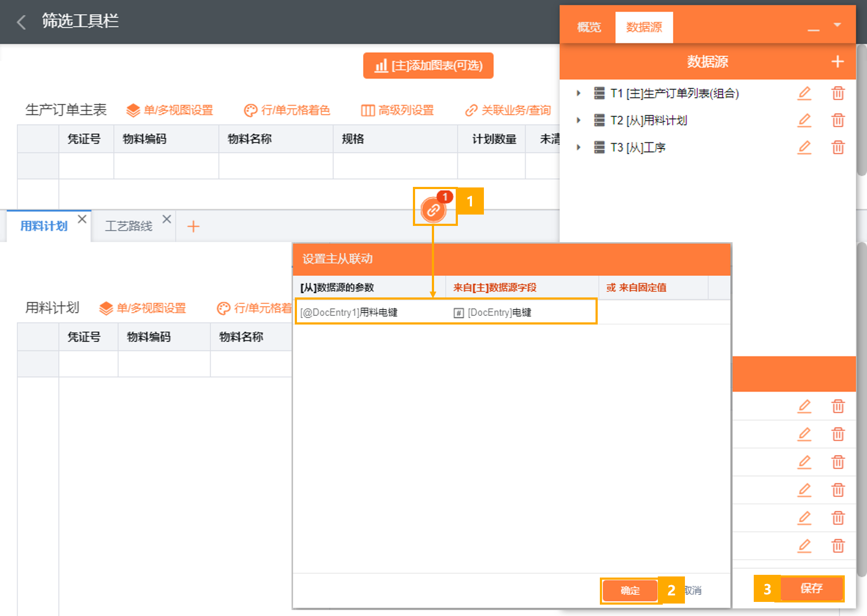Viewport: 867px width, 616px height.
Task: Switch to the 数据源 panel tab
Action: (x=644, y=27)
